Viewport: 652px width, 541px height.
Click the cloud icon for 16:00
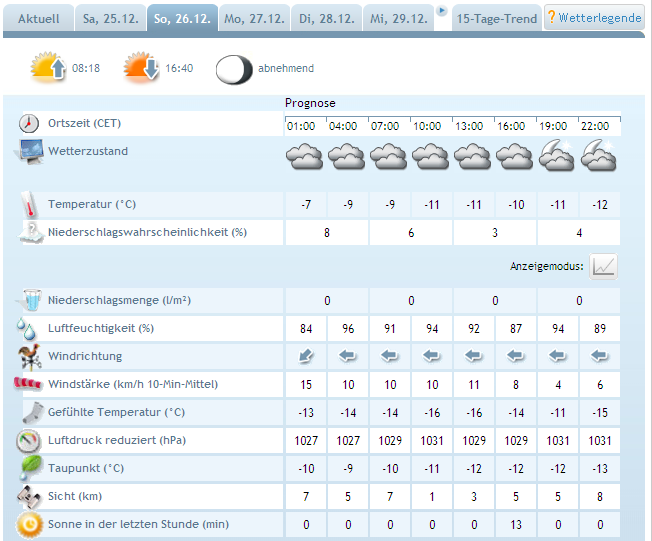(x=514, y=156)
